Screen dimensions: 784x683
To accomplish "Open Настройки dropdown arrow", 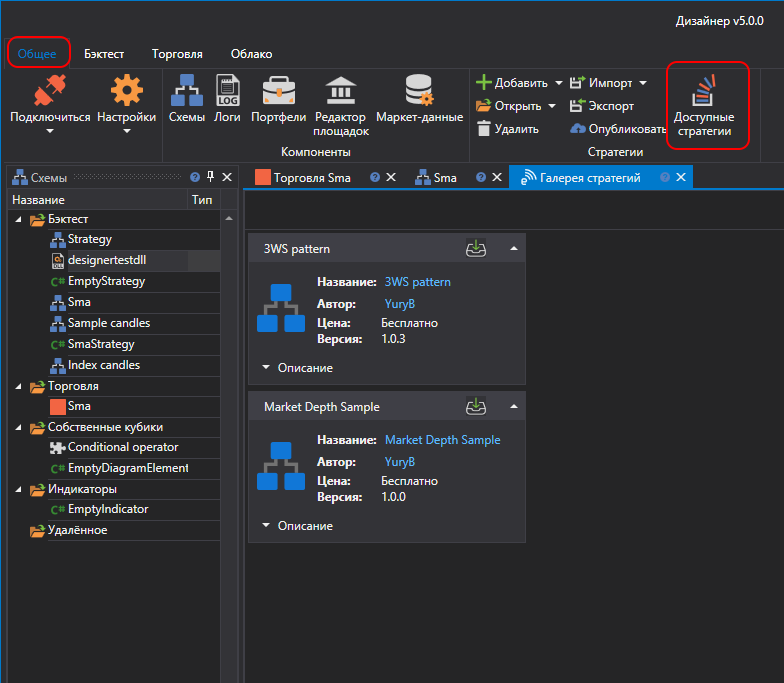I will pyautogui.click(x=126, y=131).
